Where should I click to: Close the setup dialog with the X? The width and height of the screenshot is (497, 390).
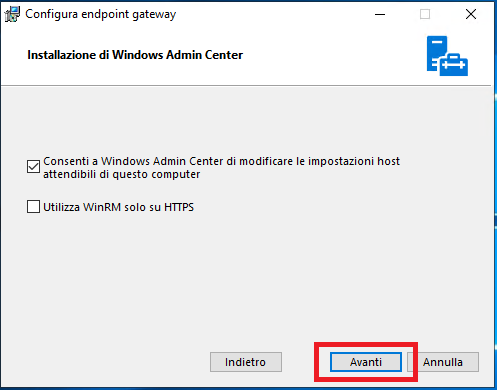tap(471, 14)
